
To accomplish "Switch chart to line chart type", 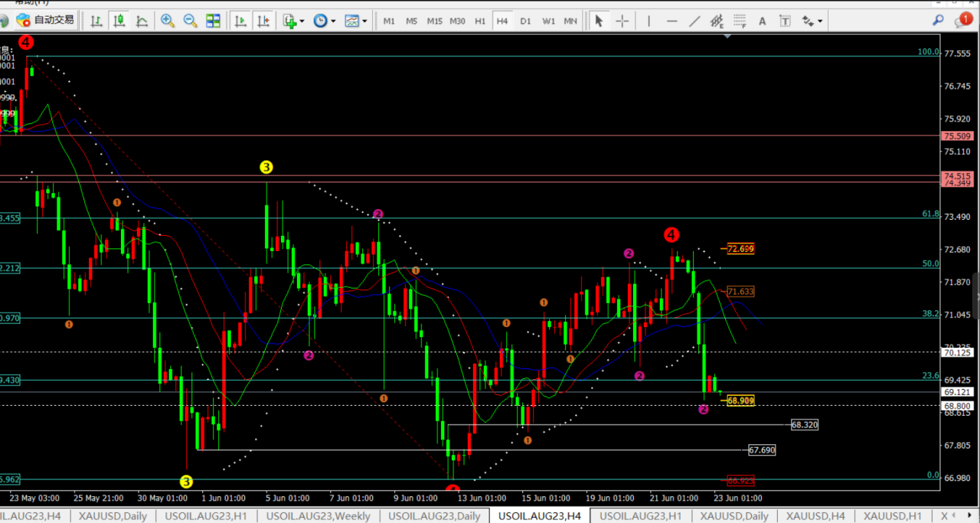I will pyautogui.click(x=142, y=21).
